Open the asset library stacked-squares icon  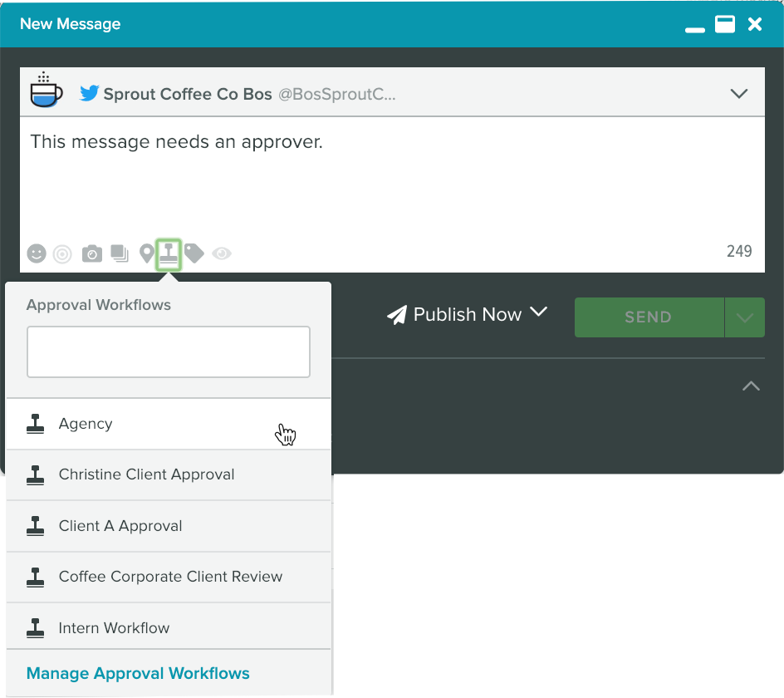coord(120,253)
